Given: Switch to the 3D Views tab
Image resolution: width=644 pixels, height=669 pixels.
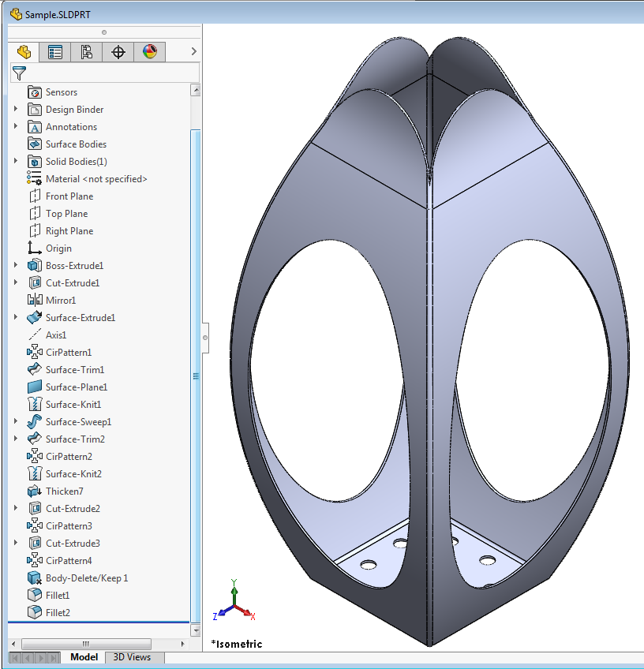Looking at the screenshot, I should [x=133, y=656].
